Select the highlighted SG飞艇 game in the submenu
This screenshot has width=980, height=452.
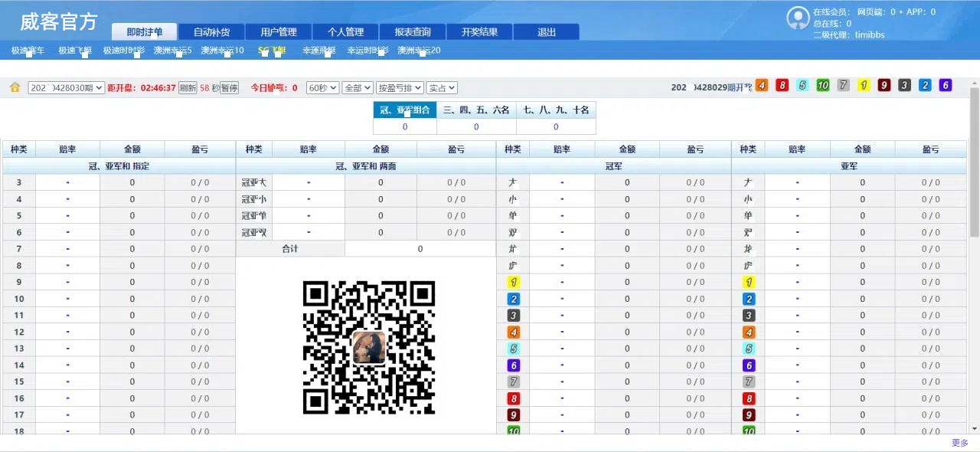coord(272,51)
